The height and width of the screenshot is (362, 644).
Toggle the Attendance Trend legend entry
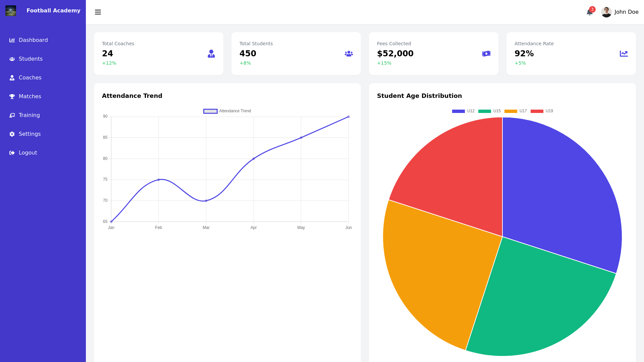227,111
